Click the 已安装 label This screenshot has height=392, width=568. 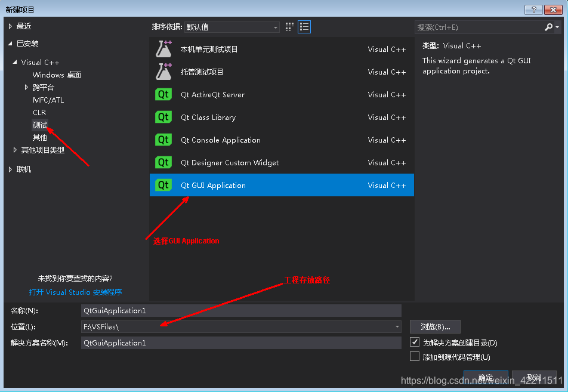click(27, 44)
